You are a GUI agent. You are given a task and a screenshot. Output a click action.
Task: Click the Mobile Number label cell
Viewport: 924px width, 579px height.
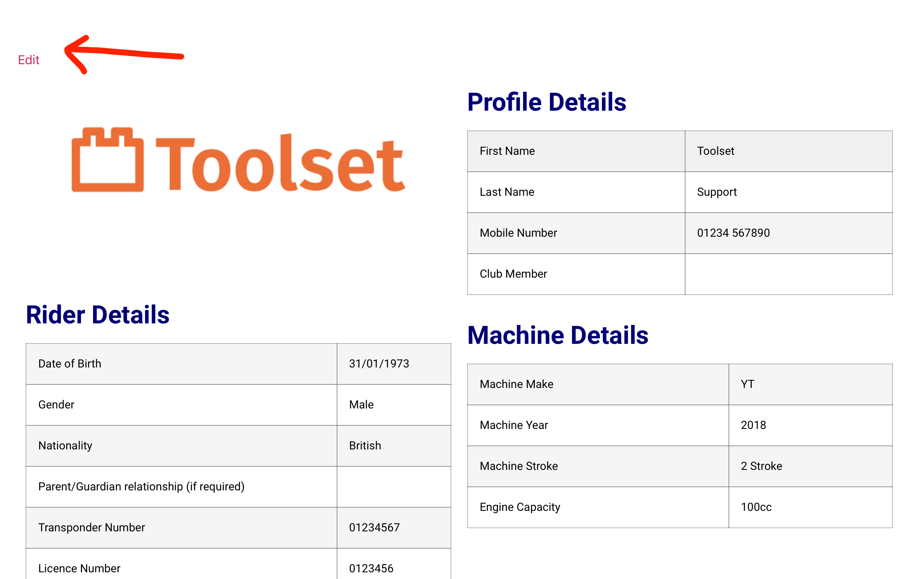576,233
